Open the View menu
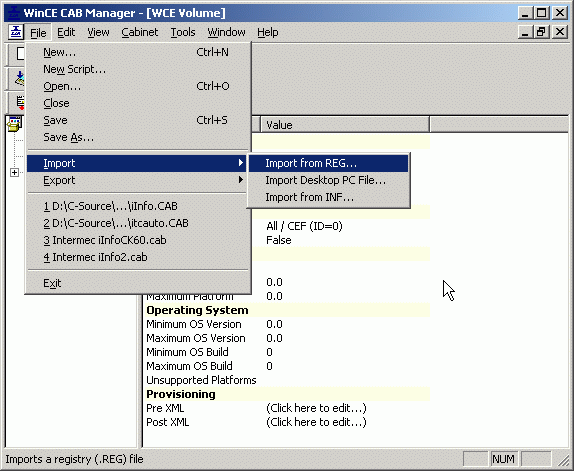574x471 pixels. pyautogui.click(x=98, y=33)
